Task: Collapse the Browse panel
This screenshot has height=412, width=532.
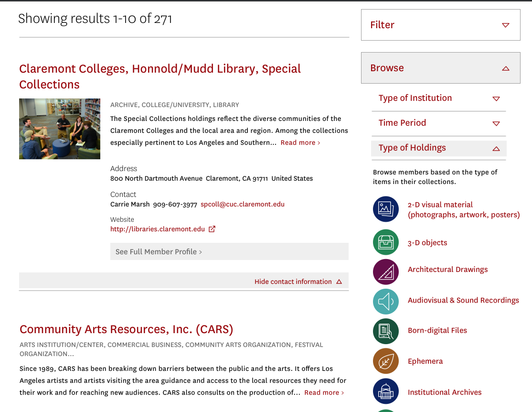Action: [440, 68]
